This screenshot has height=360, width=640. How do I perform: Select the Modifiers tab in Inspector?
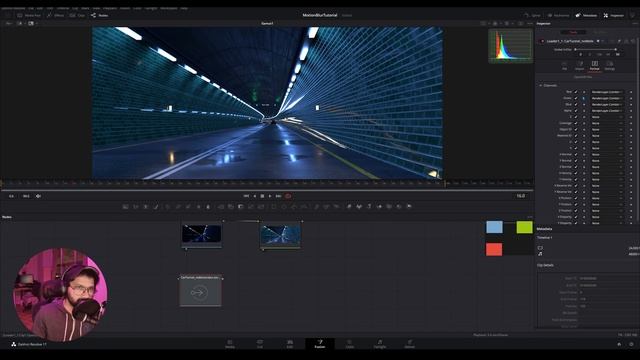click(x=600, y=32)
